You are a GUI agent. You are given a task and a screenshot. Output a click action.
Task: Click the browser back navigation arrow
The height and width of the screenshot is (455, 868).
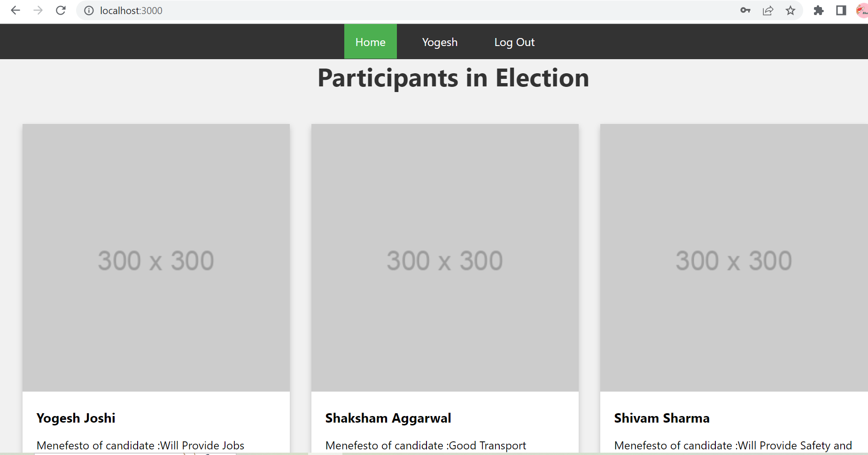tap(15, 10)
